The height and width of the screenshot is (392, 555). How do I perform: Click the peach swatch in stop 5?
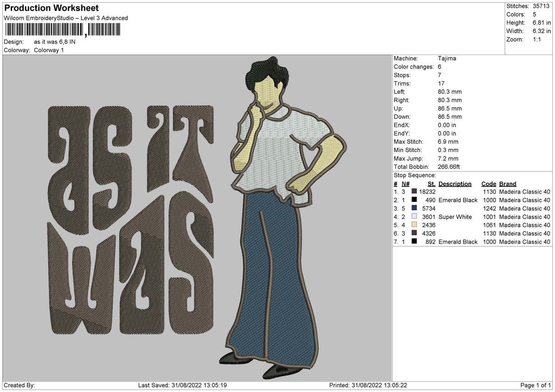click(x=414, y=225)
